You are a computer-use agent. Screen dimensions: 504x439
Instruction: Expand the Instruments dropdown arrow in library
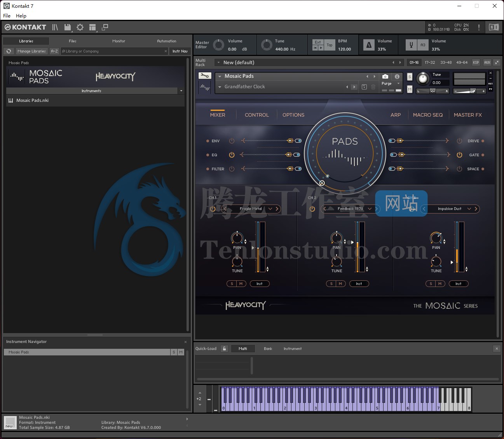click(x=181, y=91)
